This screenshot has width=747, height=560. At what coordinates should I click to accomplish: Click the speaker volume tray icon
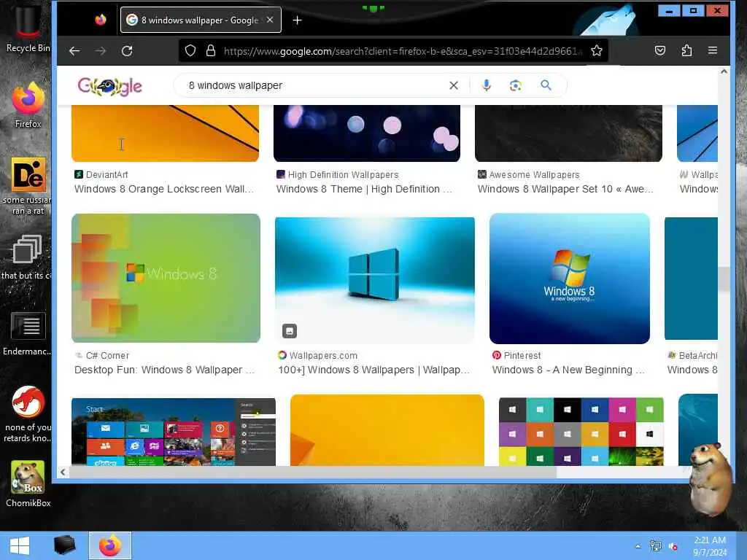pos(673,547)
